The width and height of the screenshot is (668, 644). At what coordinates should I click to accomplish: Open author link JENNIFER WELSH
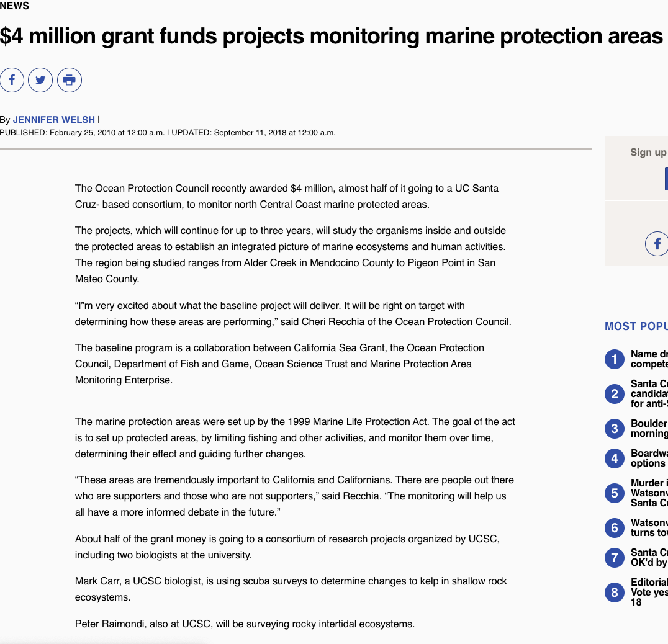(53, 120)
